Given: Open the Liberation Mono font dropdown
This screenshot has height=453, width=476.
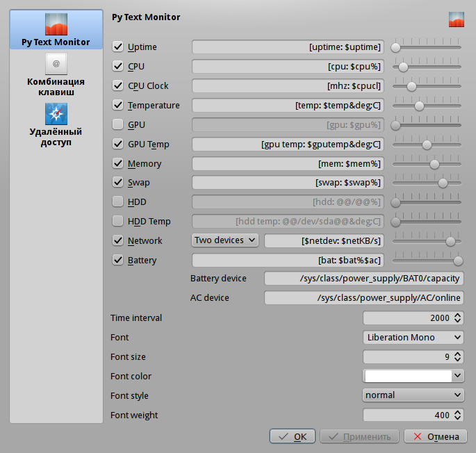Looking at the screenshot, I should (413, 338).
